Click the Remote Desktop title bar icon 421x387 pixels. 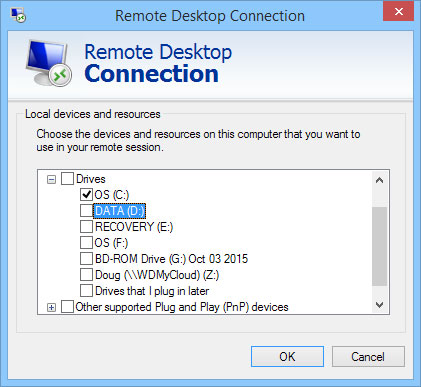(18, 15)
